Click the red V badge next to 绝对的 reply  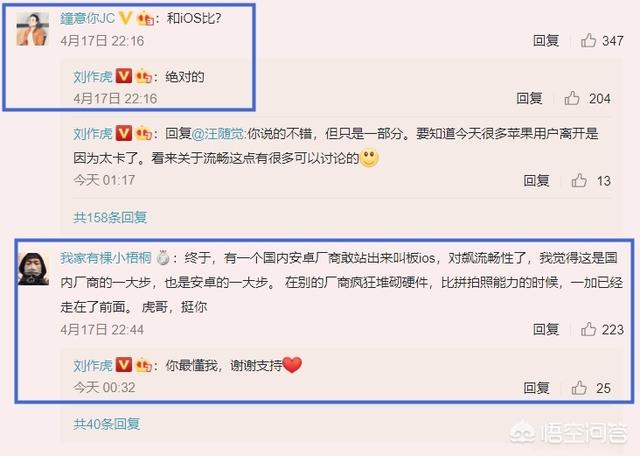click(124, 76)
